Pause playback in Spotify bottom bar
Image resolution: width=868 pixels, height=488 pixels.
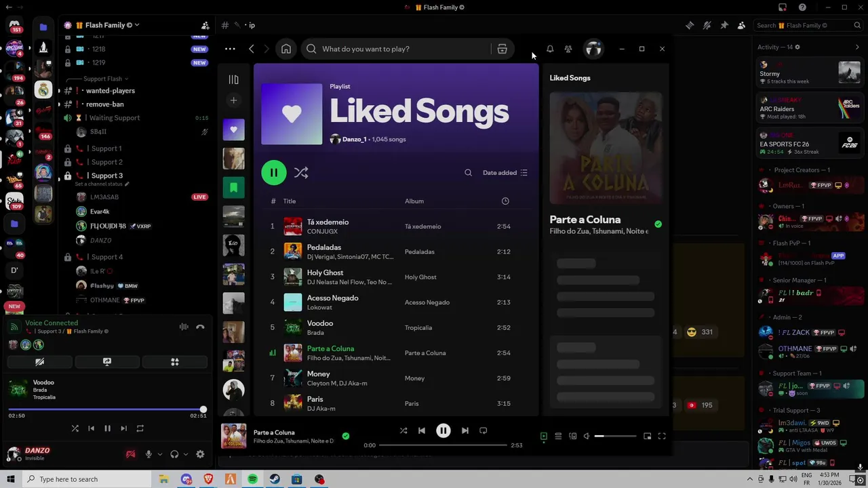443,430
